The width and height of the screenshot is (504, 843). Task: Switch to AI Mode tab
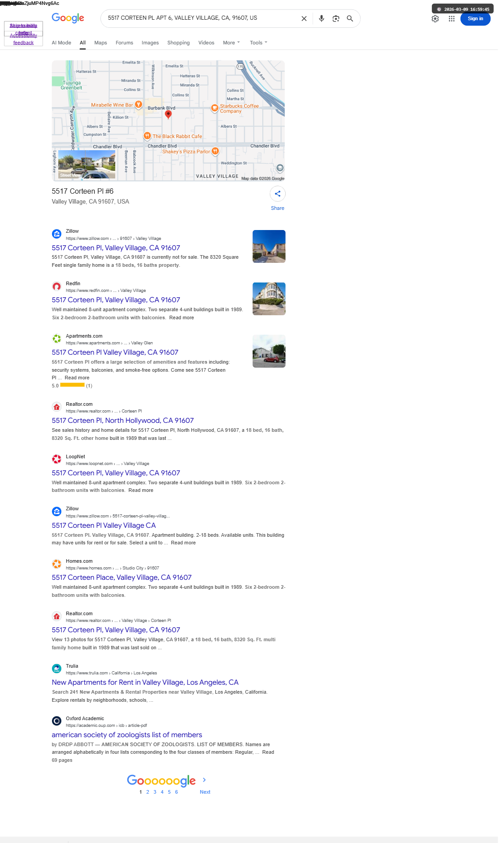click(61, 43)
